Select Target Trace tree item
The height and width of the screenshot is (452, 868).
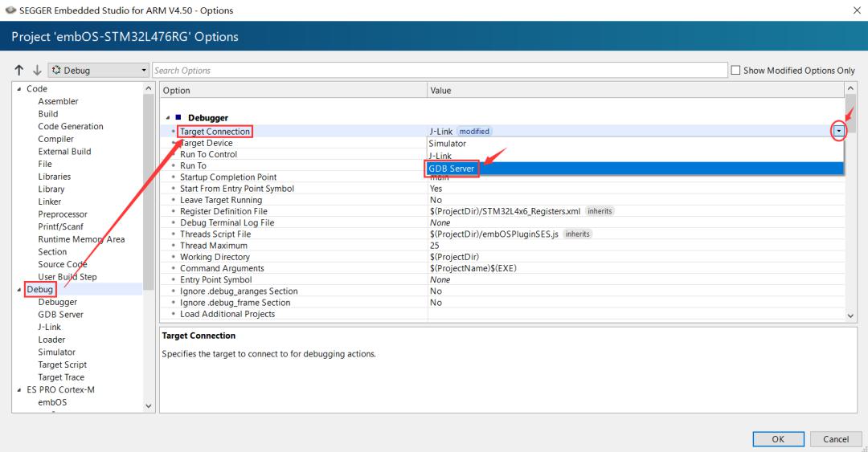coord(61,377)
